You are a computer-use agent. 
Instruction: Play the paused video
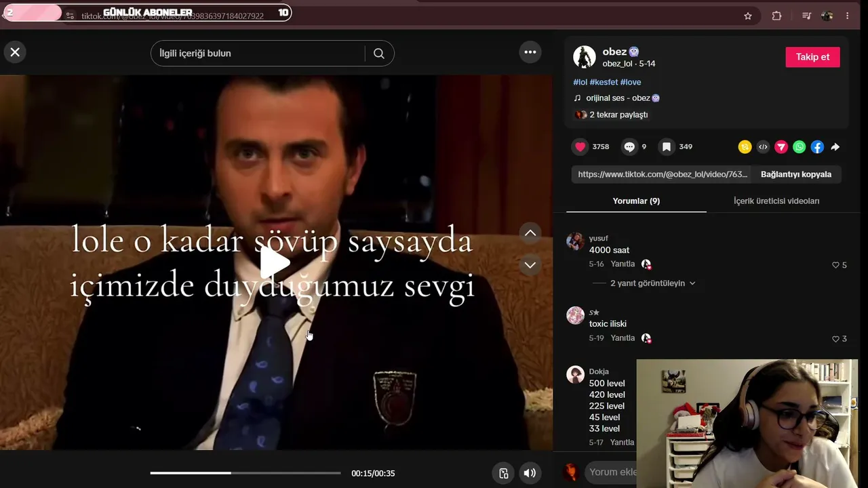coord(275,262)
